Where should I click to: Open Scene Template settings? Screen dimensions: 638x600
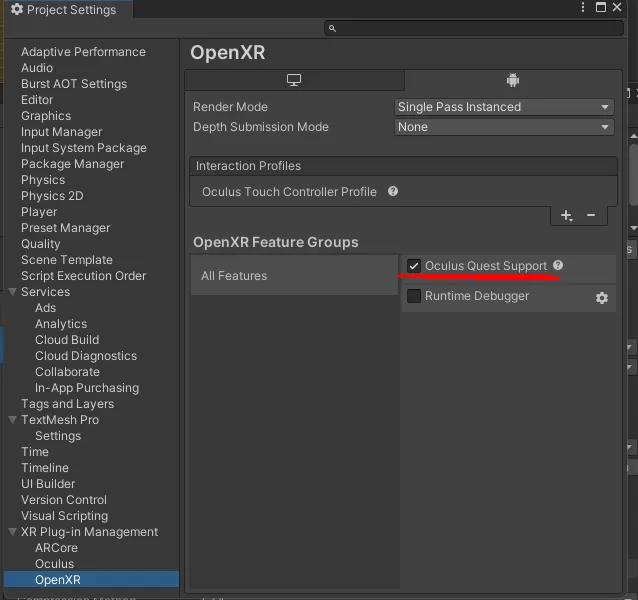pyautogui.click(x=67, y=260)
